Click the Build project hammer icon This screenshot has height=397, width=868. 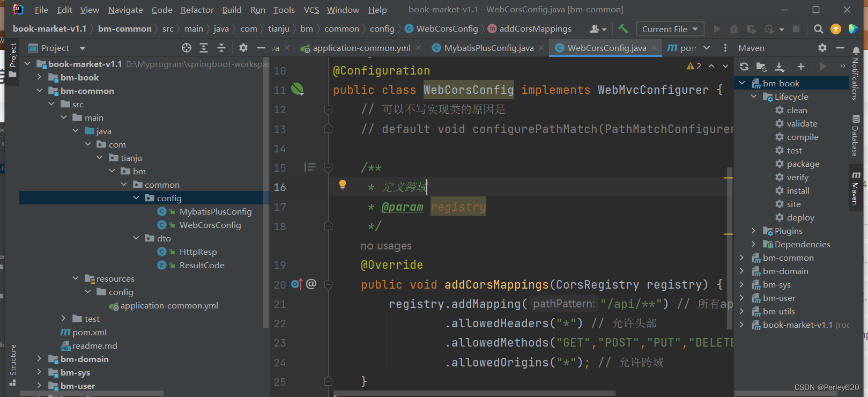[x=623, y=29]
